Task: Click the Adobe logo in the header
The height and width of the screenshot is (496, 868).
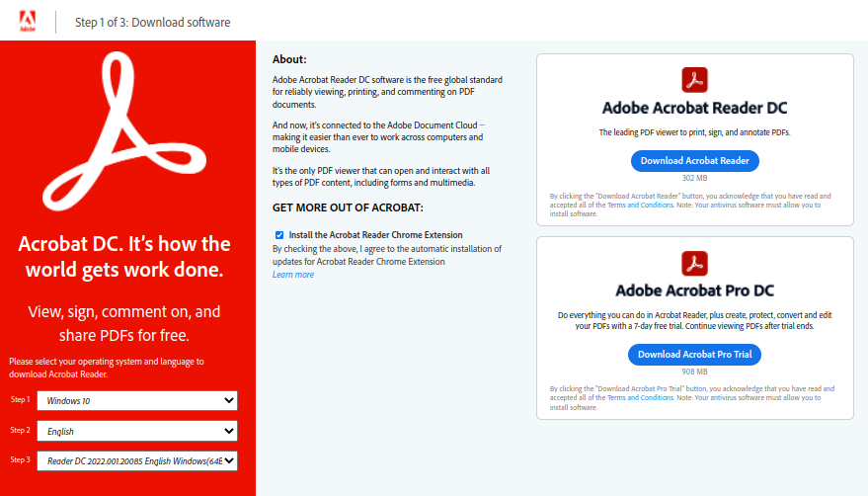Action: (27, 21)
